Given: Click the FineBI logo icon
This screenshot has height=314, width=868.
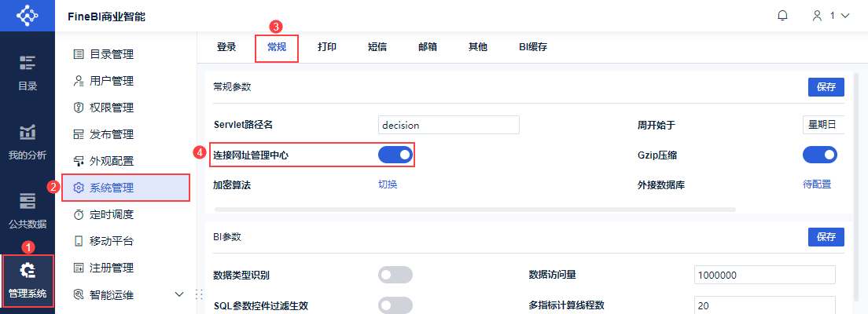Looking at the screenshot, I should click(x=28, y=16).
